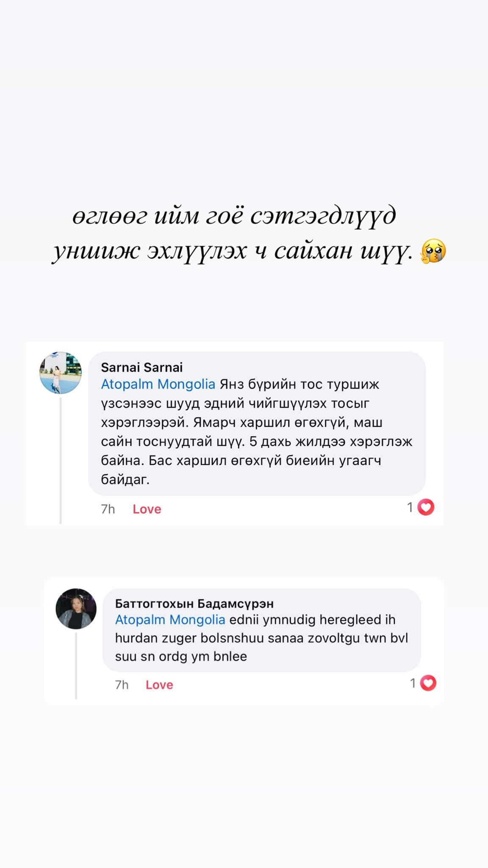488x868 pixels.
Task: Click reaction count 1 on Sarnai's comment
Action: point(410,507)
